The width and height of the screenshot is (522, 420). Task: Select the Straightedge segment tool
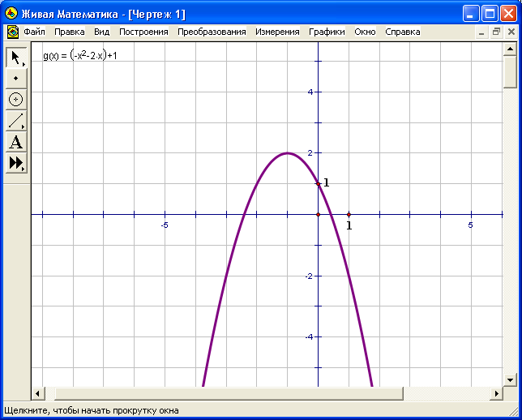[16, 120]
